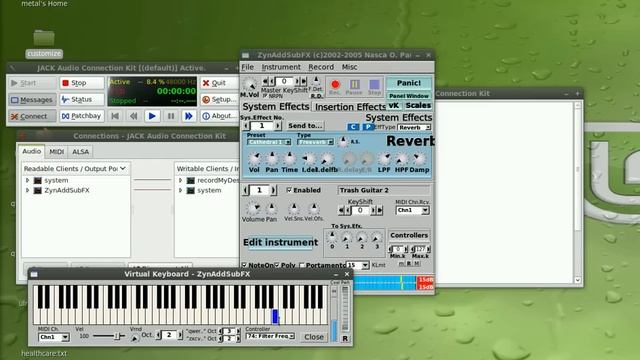Viewport: 640px width, 360px height.
Task: Click the Panel Window button
Action: click(x=409, y=96)
